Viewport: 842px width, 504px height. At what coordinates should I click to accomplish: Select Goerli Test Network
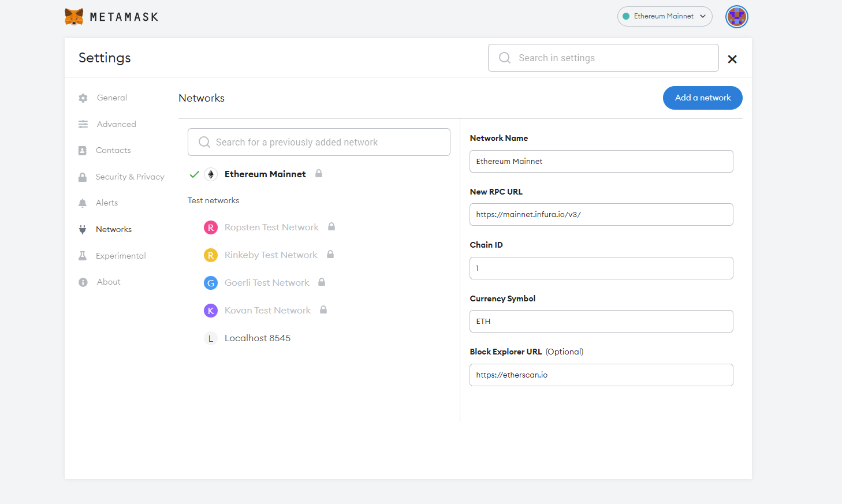tap(267, 283)
